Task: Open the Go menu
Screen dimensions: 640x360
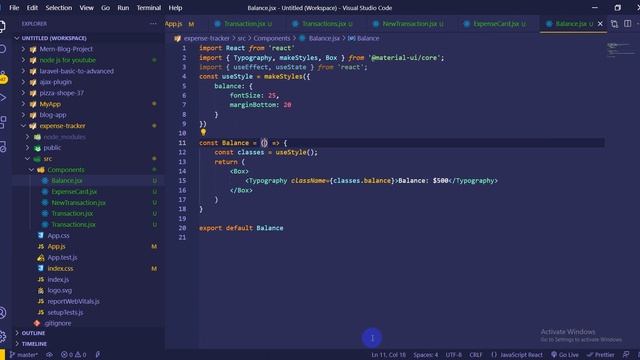Action: click(x=105, y=8)
